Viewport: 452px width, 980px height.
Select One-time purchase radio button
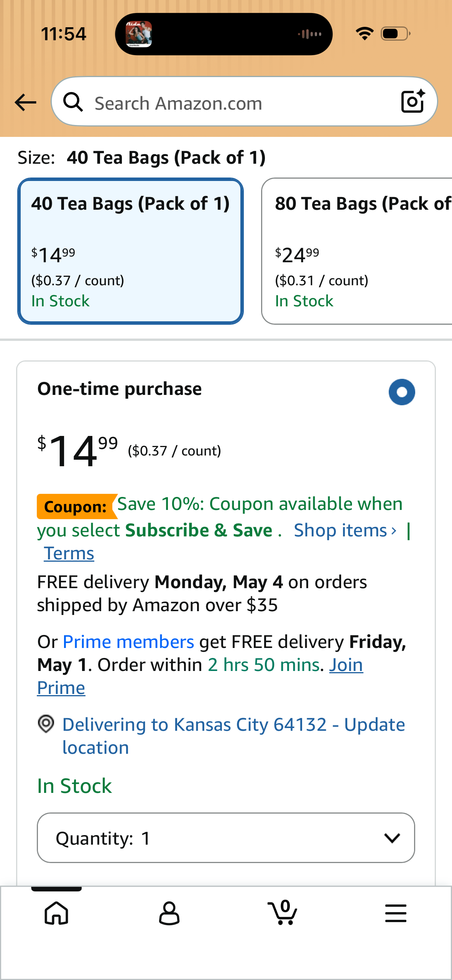coord(401,392)
